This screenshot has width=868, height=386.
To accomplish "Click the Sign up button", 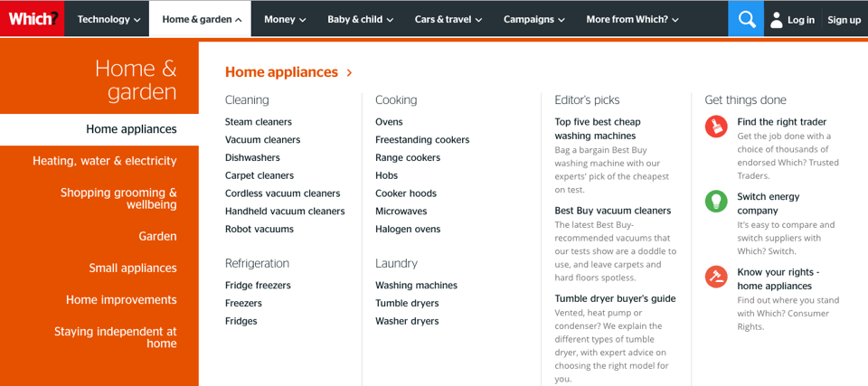I will [x=844, y=20].
